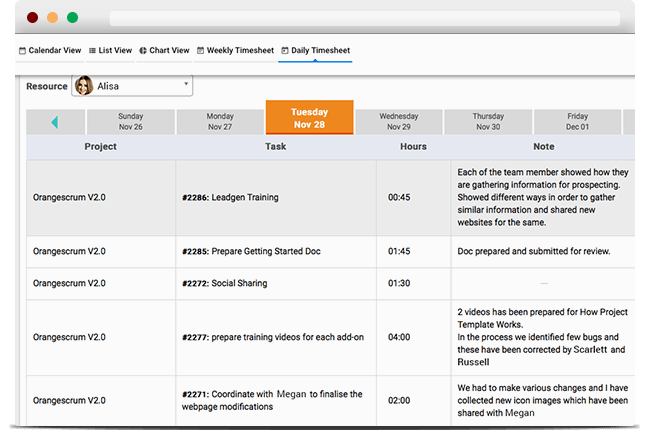
Task: Open task #2271 Coordinate with Megan
Action: (272, 400)
